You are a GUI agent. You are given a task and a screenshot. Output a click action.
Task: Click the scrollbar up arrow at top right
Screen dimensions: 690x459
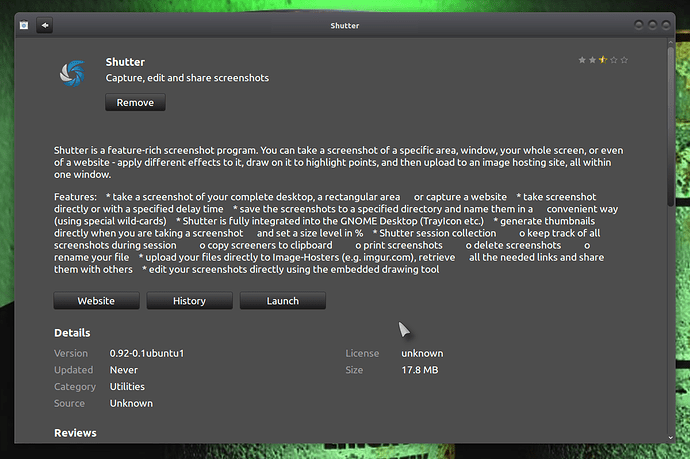(x=671, y=43)
